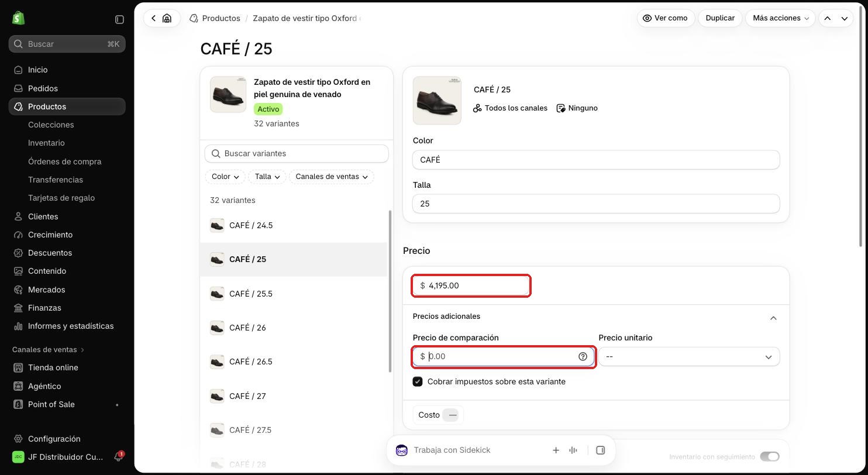This screenshot has width=868, height=475.
Task: Go to the previous variant arrow
Action: 828,18
